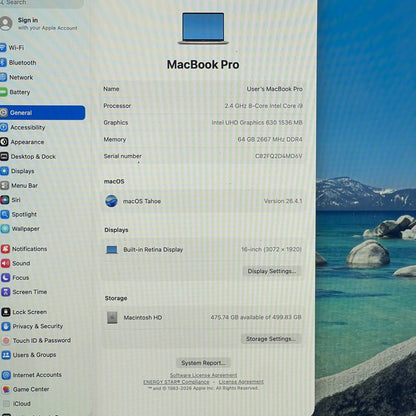Screen dimensions: 416x416
Task: Open the System Report button
Action: coord(203,363)
